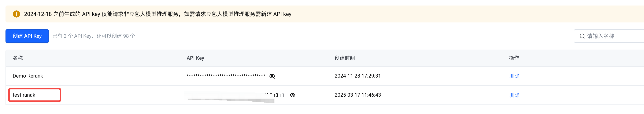644x114 pixels.
Task: Select the highlighted test-ranak name
Action: coord(24,95)
